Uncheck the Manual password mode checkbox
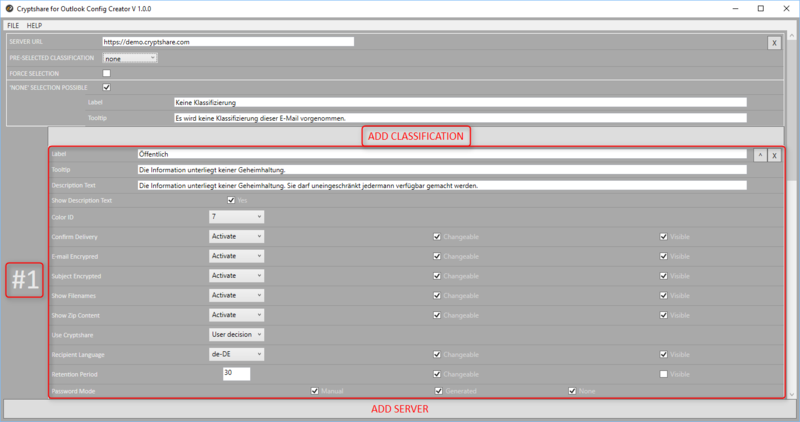Screen dimensions: 800x422 pyautogui.click(x=315, y=391)
